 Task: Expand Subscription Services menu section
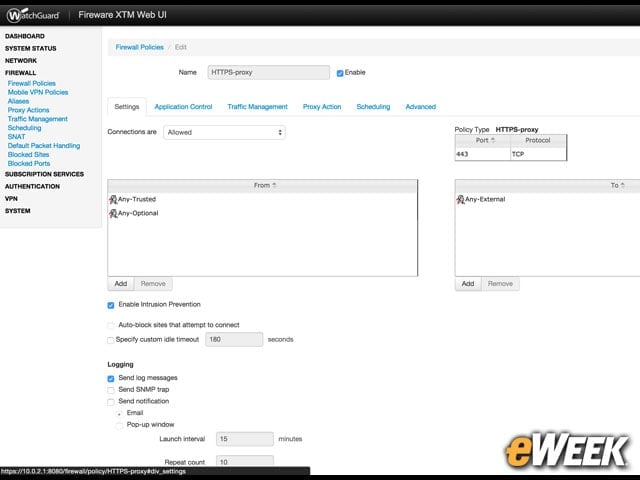(x=44, y=174)
